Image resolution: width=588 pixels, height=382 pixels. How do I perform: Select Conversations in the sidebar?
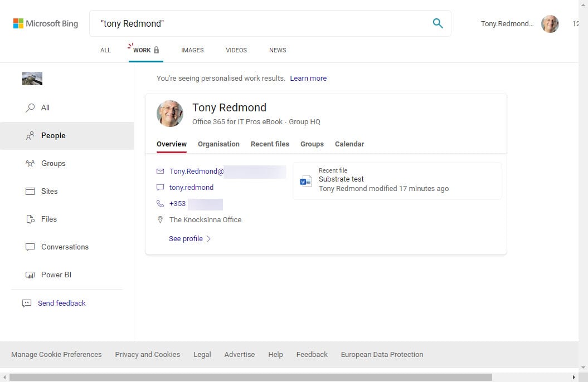pos(67,247)
